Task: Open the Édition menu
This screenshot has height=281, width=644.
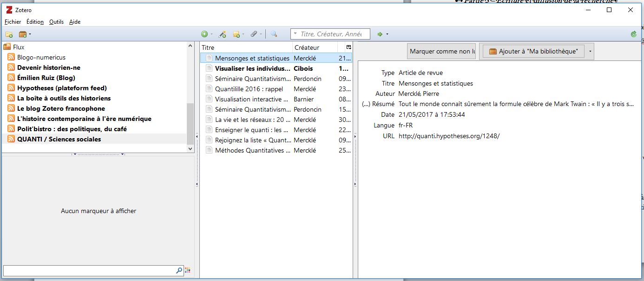Action: pyautogui.click(x=35, y=22)
